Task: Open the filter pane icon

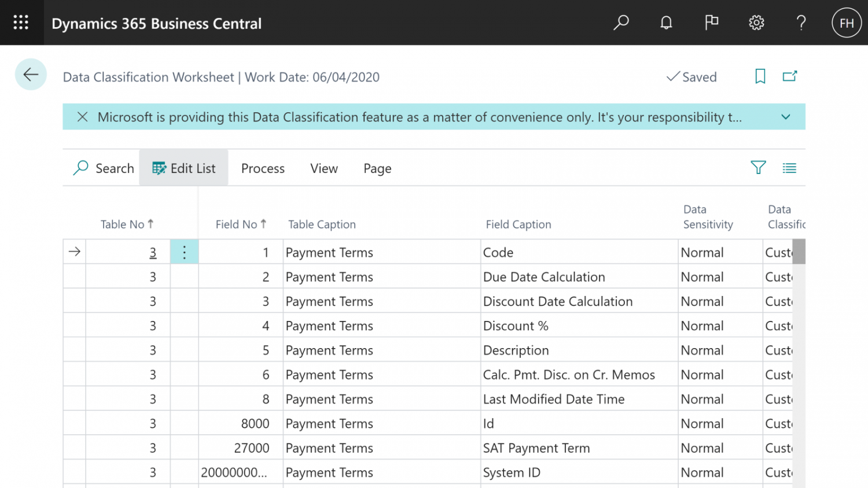Action: point(758,168)
